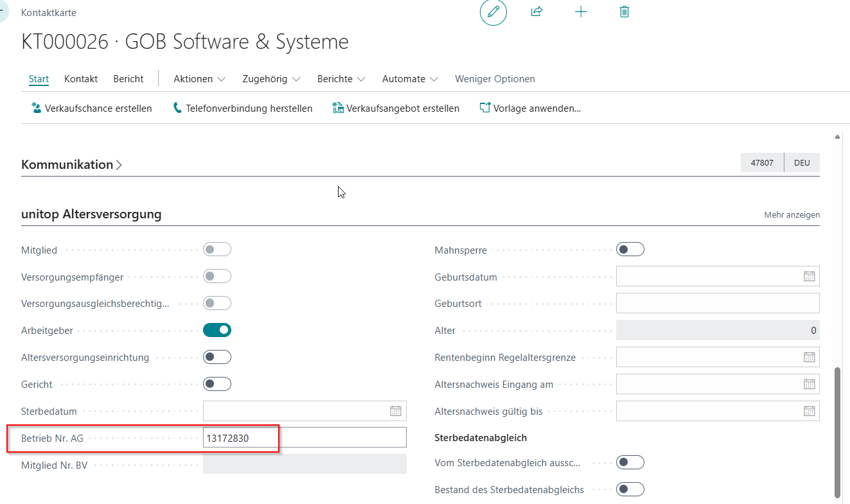Screen dimensions: 850x504
Task: Expand the Aktionen menu
Action: tap(199, 79)
